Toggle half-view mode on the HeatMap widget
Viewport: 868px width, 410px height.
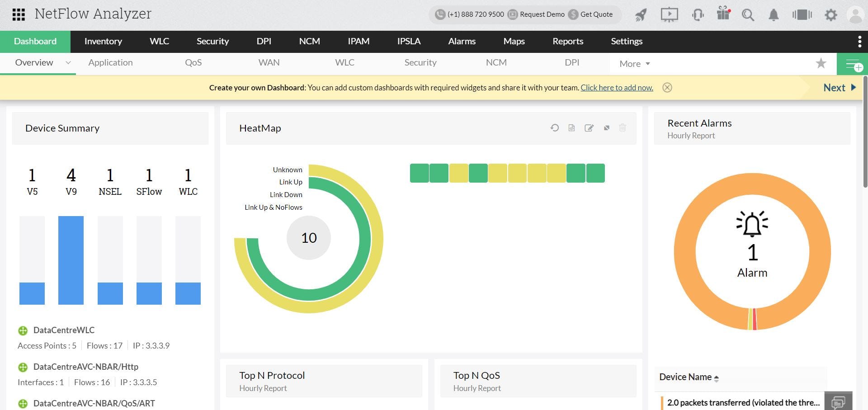pos(606,128)
